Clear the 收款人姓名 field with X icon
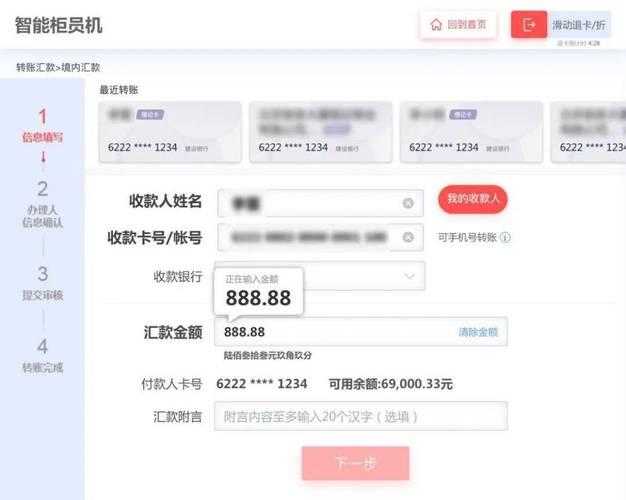Viewport: 626px width, 500px height. click(x=408, y=203)
